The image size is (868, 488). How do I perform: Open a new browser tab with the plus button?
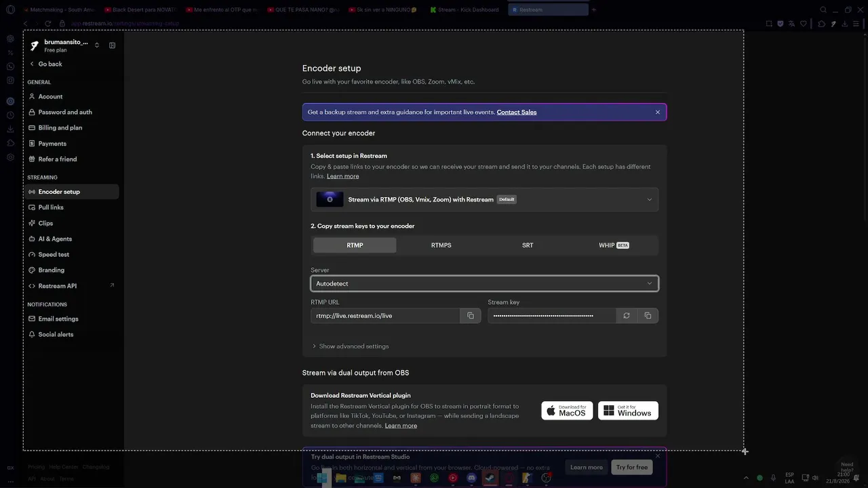594,9
